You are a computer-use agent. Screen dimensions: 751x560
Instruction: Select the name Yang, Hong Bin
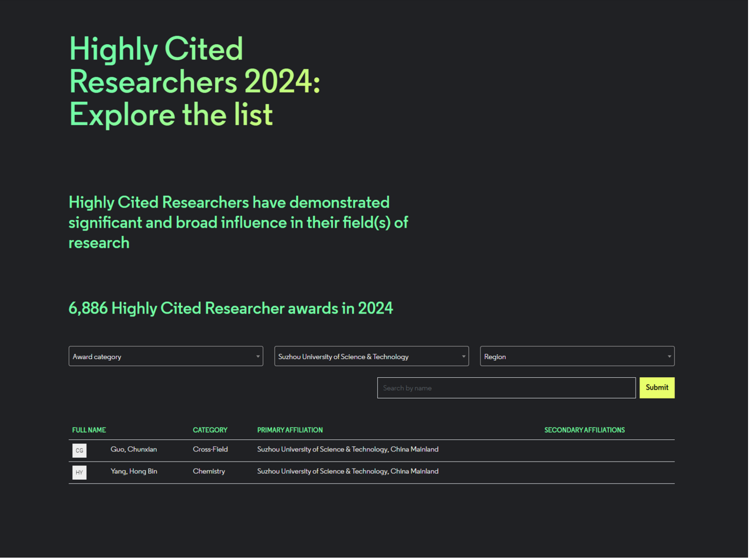pos(134,473)
